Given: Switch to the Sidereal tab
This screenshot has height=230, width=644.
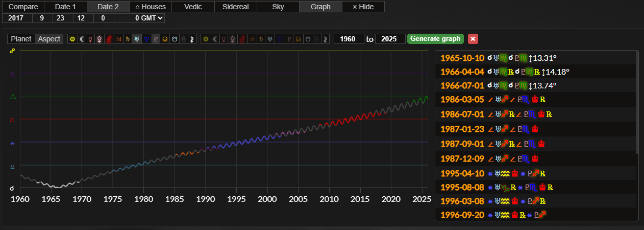Looking at the screenshot, I should click(x=235, y=7).
